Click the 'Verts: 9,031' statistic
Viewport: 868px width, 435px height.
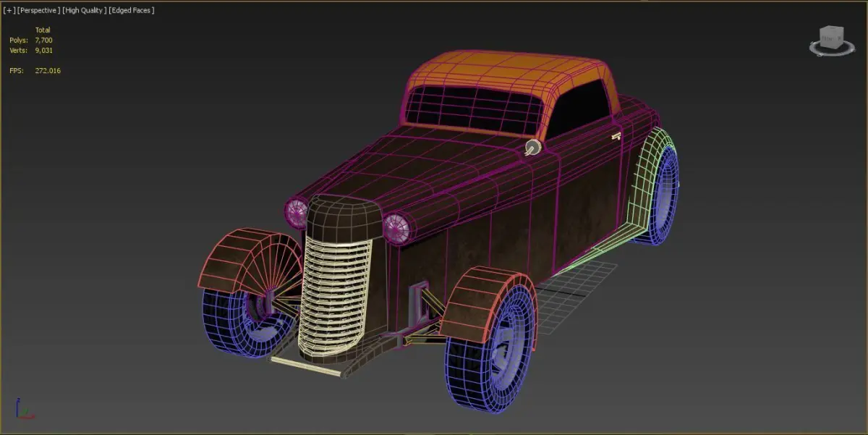31,50
